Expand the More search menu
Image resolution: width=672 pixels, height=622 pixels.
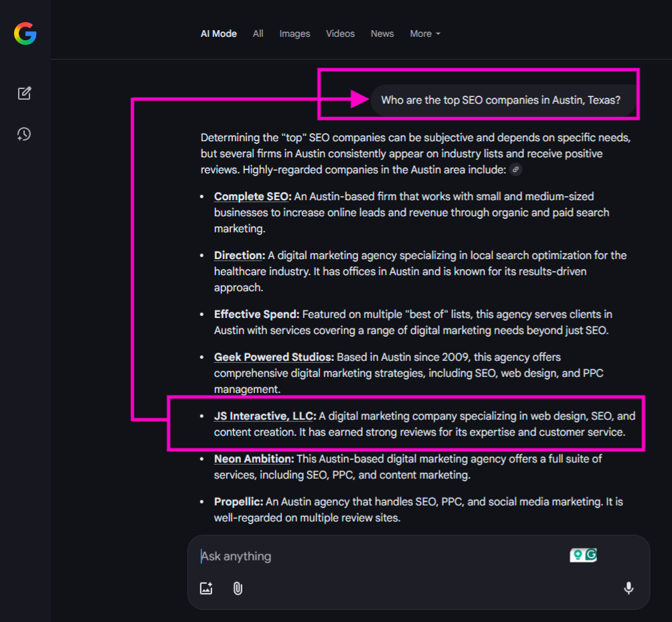tap(425, 33)
